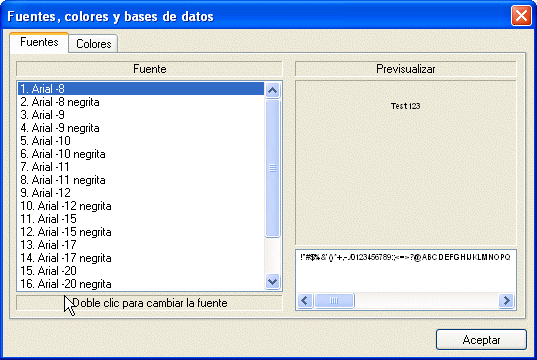The image size is (537, 360).
Task: Click the horizontal scrollbar thumb under the preview characters
Action: (x=334, y=301)
